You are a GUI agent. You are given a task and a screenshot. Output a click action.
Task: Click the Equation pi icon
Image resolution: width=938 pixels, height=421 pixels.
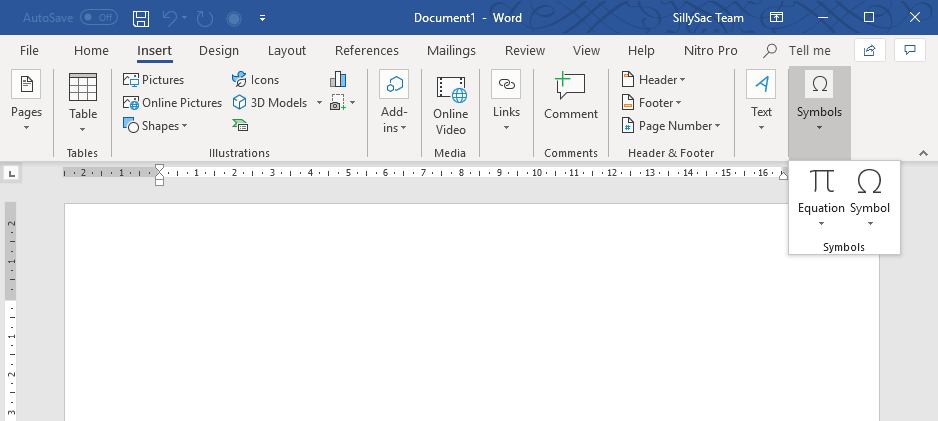pyautogui.click(x=821, y=182)
